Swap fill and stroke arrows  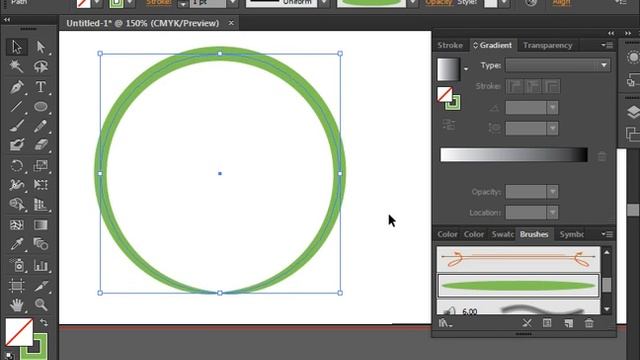[x=44, y=322]
